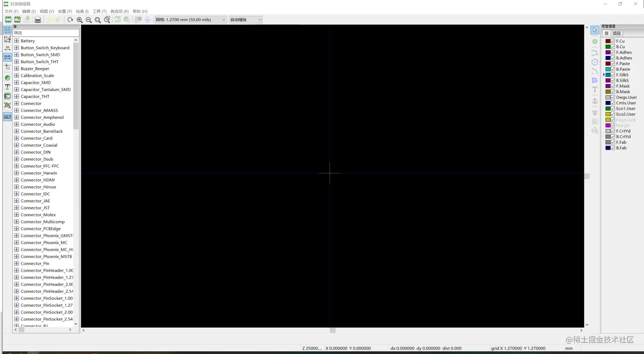Toggle pad outline display mode icon
Image resolution: width=644 pixels, height=354 pixels.
[x=7, y=78]
